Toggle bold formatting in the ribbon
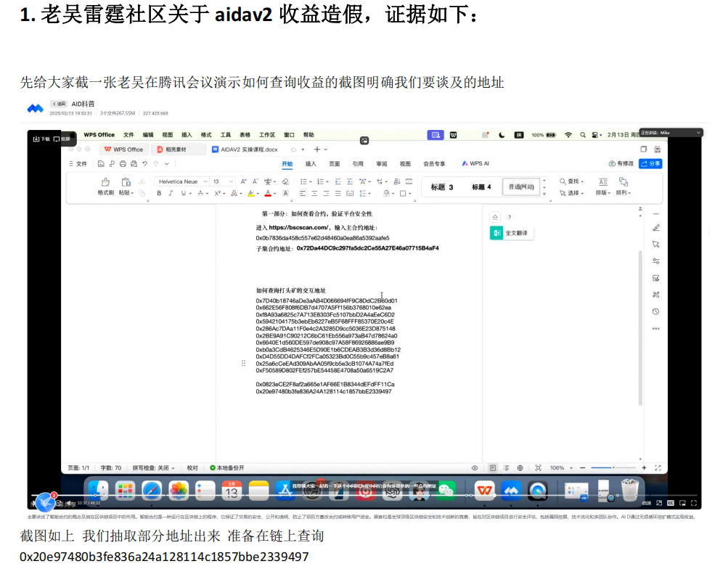This screenshot has height=577, width=728. [x=160, y=194]
